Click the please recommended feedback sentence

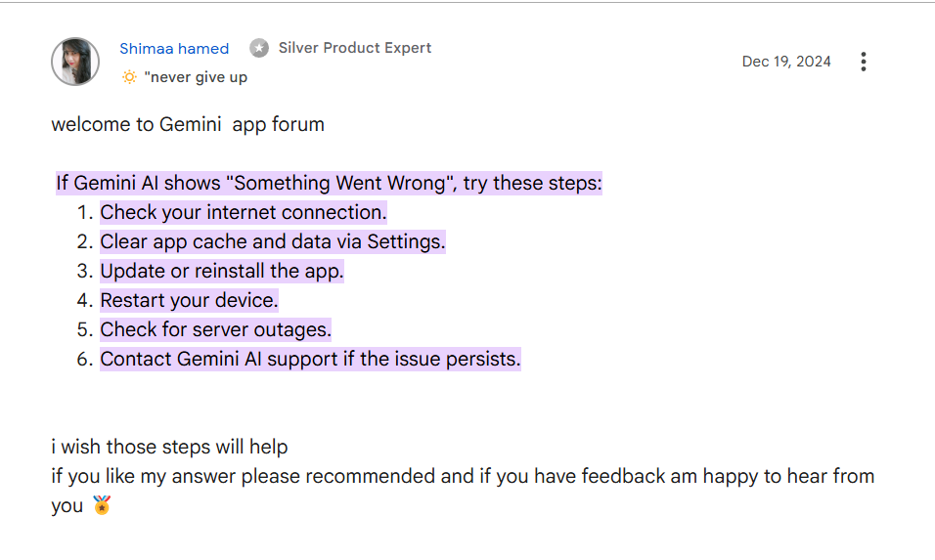tap(463, 491)
